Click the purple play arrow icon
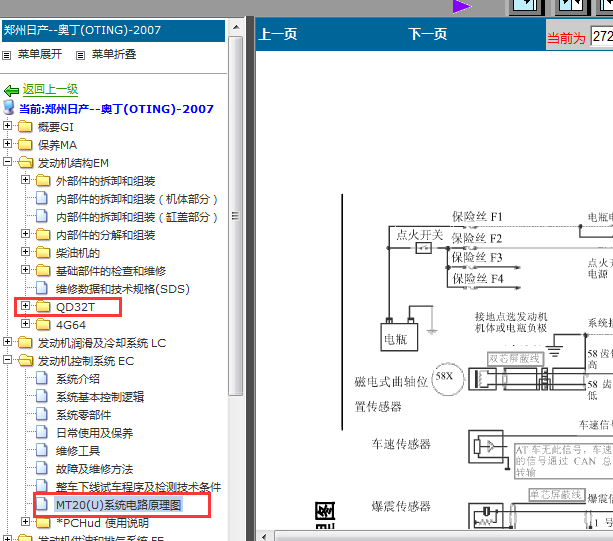This screenshot has width=613, height=541. coord(462,6)
